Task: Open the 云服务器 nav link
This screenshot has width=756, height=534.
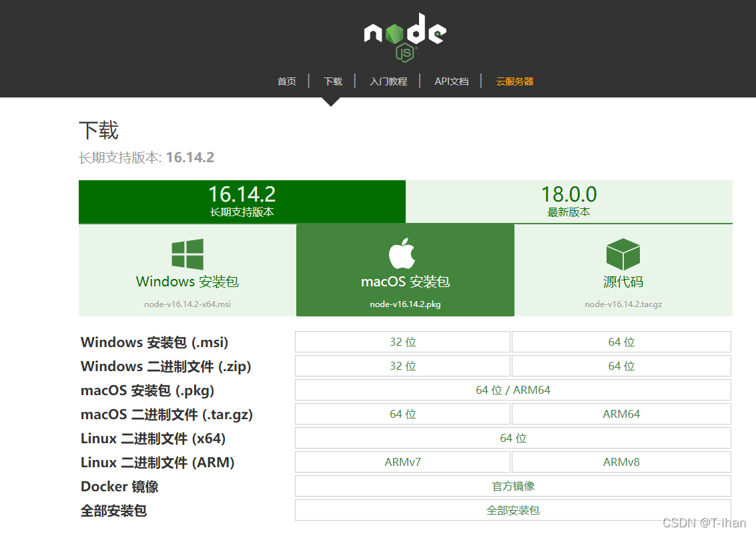Action: tap(515, 81)
